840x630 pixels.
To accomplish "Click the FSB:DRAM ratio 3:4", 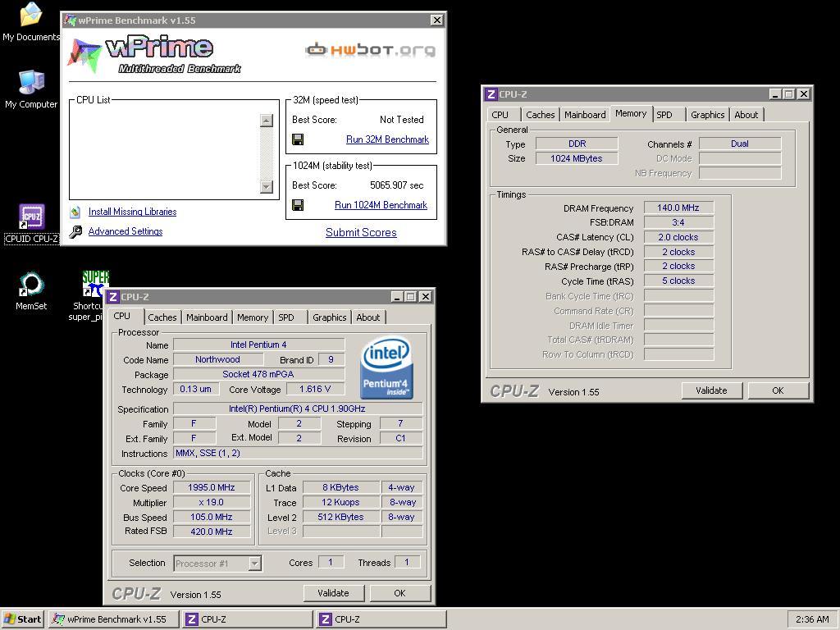I will tap(678, 222).
